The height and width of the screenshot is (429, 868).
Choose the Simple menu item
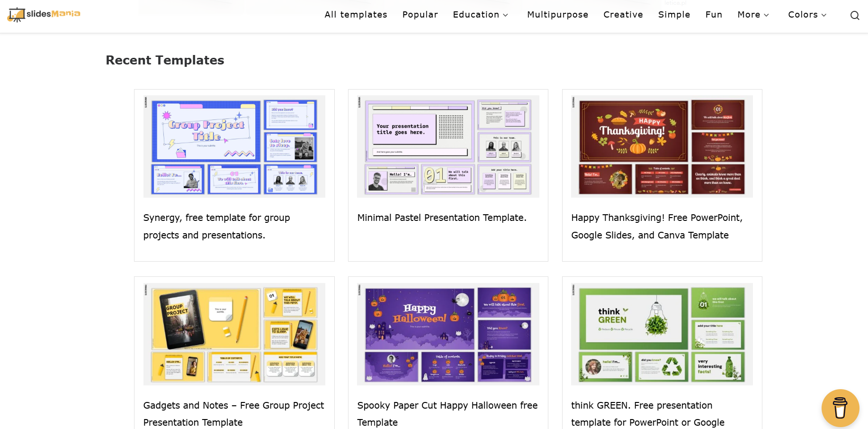click(674, 15)
